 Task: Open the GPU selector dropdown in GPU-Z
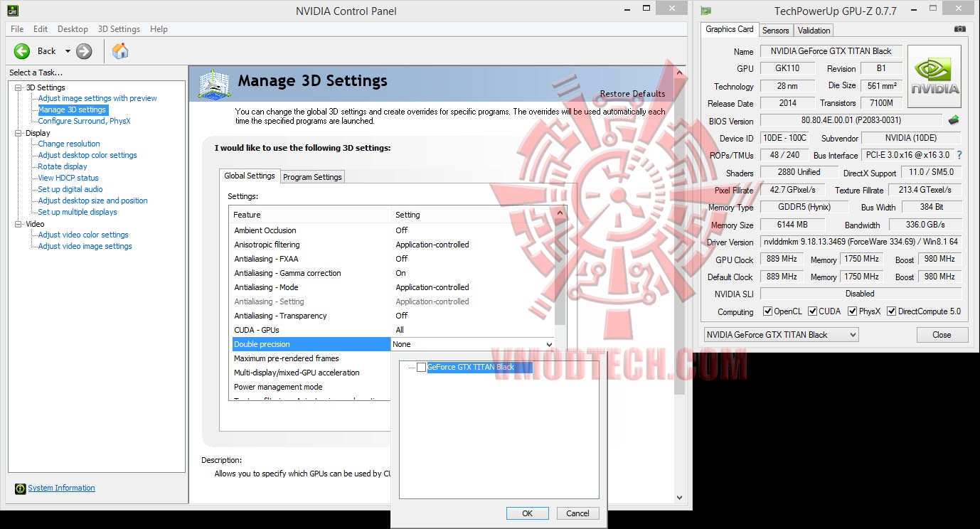(x=781, y=335)
